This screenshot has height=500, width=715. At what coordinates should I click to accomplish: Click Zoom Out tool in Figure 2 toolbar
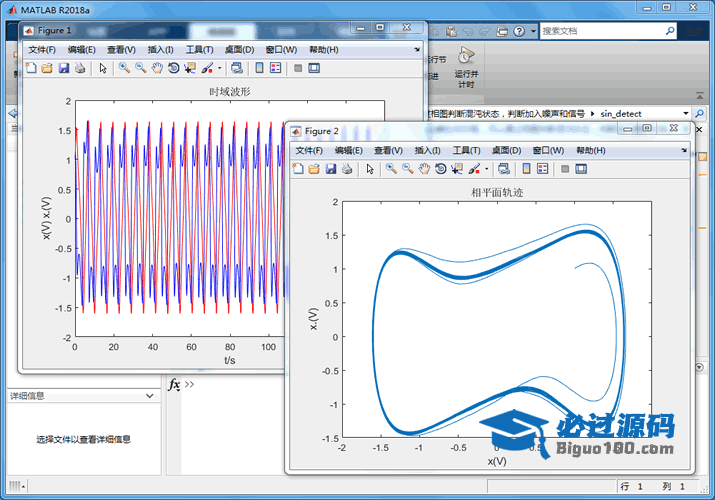tap(408, 168)
